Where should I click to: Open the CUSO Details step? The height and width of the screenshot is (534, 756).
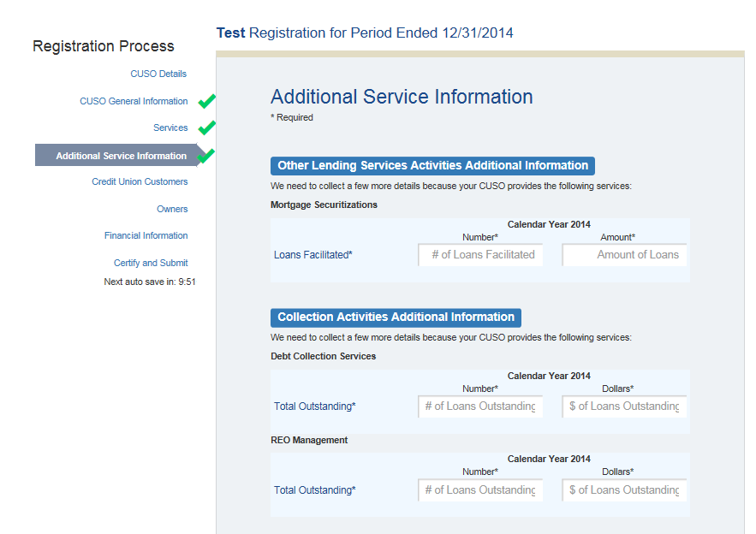[158, 74]
